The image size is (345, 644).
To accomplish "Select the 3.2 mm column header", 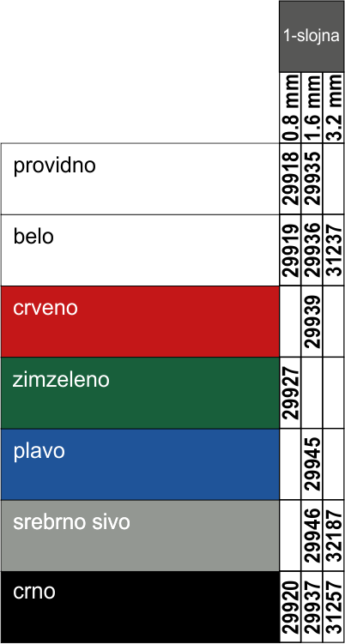I will (x=334, y=107).
